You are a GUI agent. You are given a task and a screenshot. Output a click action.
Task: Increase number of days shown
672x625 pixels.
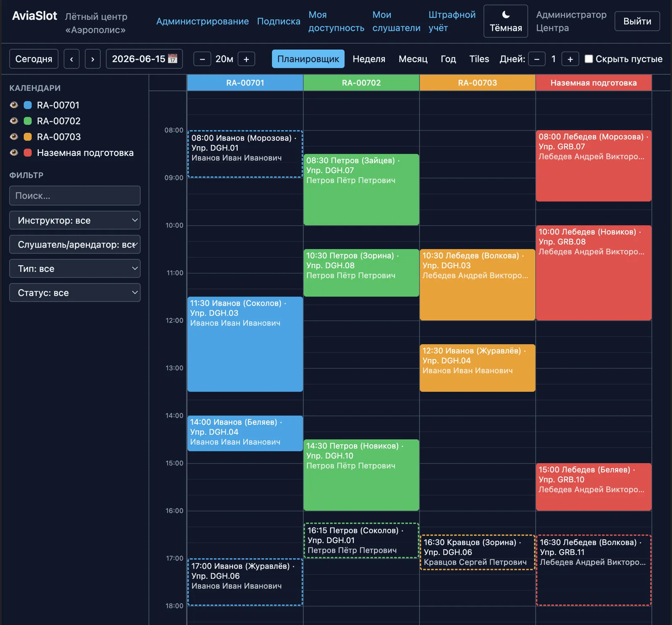point(570,59)
